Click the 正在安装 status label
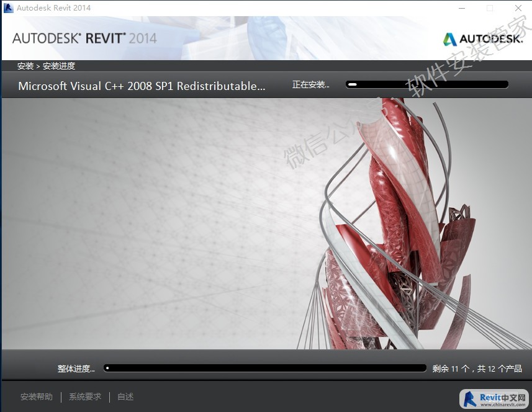 (x=311, y=84)
